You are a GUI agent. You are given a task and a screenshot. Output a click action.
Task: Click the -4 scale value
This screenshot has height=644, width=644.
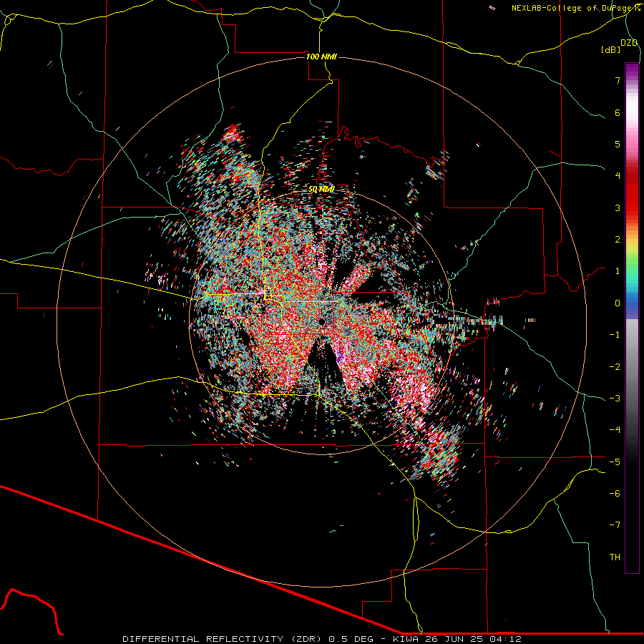[x=615, y=430]
